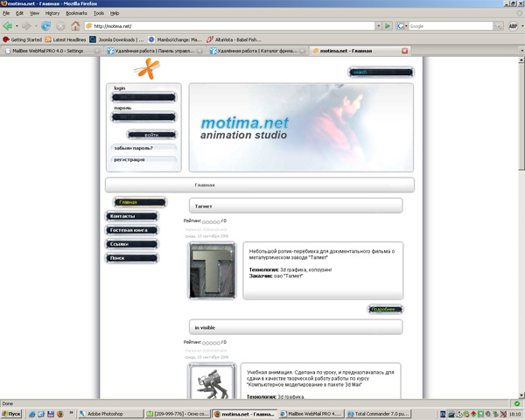Open the AltaVista Babel Fish bookmark
The image size is (525, 420).
point(234,39)
